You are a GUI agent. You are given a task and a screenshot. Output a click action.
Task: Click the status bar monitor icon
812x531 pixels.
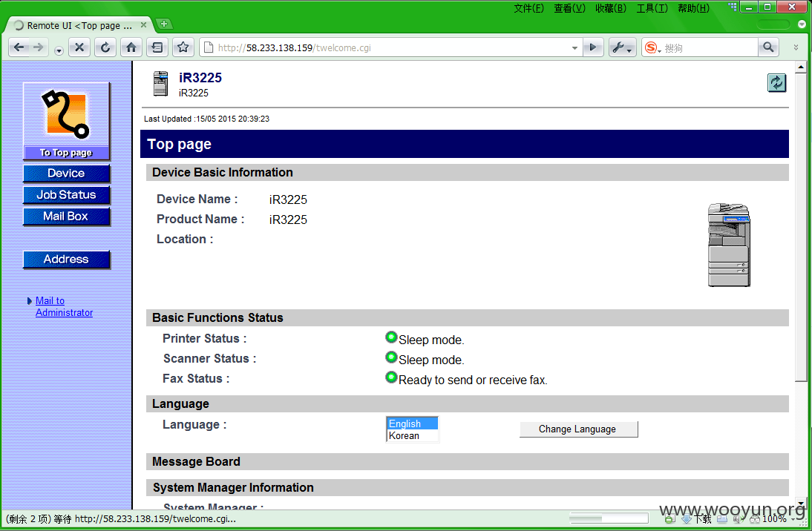click(722, 518)
